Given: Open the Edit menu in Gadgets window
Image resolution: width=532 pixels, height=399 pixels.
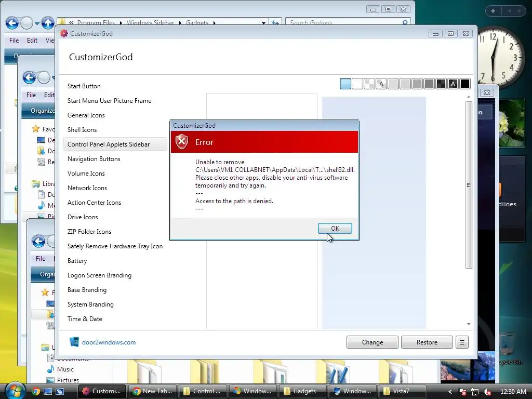Looking at the screenshot, I should click(32, 41).
